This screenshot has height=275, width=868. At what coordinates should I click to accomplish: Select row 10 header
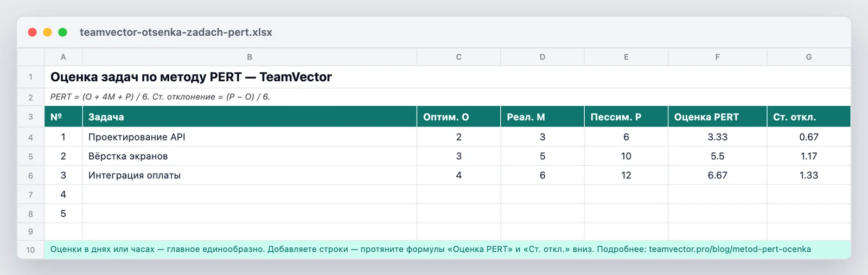point(31,250)
